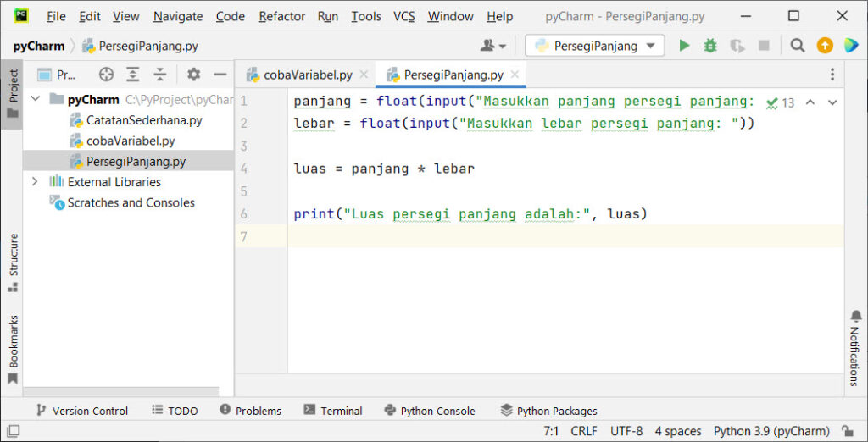Open the Window menu
This screenshot has width=868, height=442.
[451, 17]
